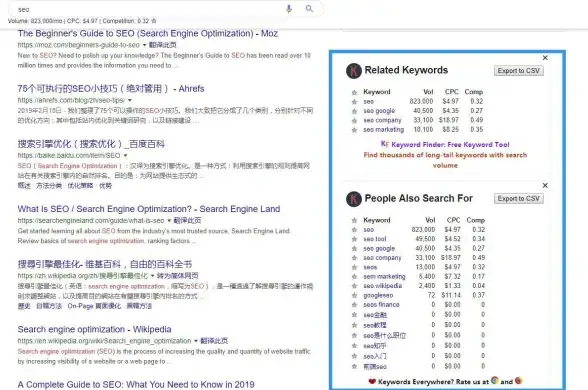This screenshot has width=588, height=390.
Task: Click 翻译此页 link beside Moz URL
Action: click(162, 45)
